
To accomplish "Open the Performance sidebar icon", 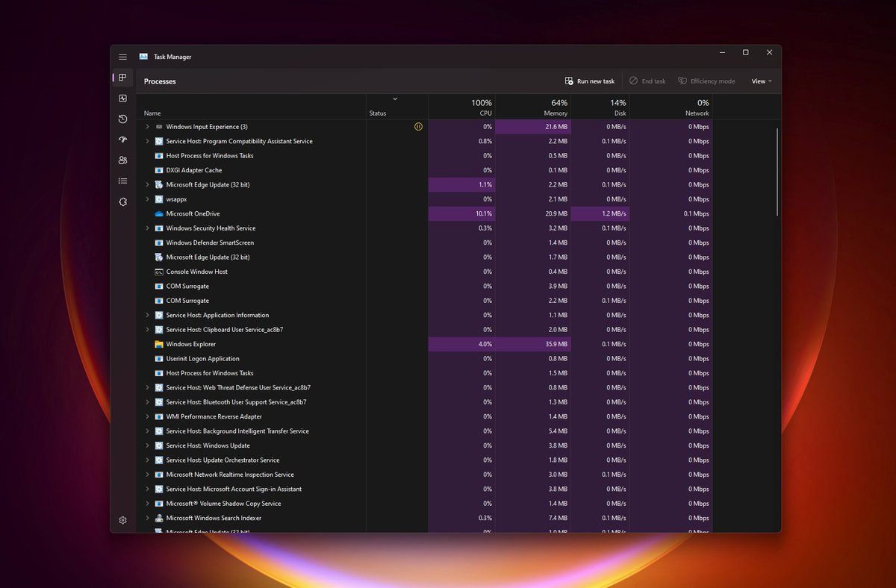I will pos(122,98).
